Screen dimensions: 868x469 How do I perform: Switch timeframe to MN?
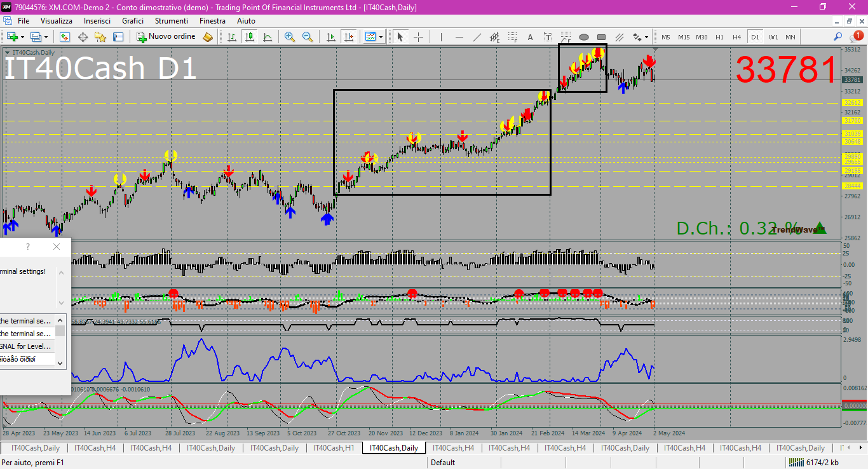(x=790, y=37)
